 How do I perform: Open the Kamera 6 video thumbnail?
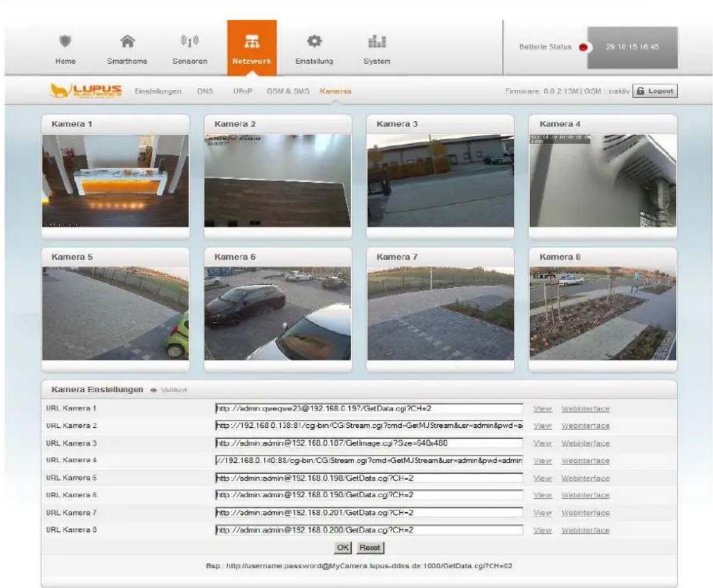(277, 313)
